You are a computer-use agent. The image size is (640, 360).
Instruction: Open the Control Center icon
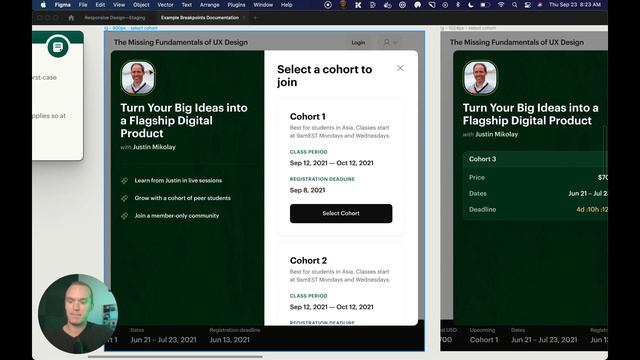(x=527, y=5)
